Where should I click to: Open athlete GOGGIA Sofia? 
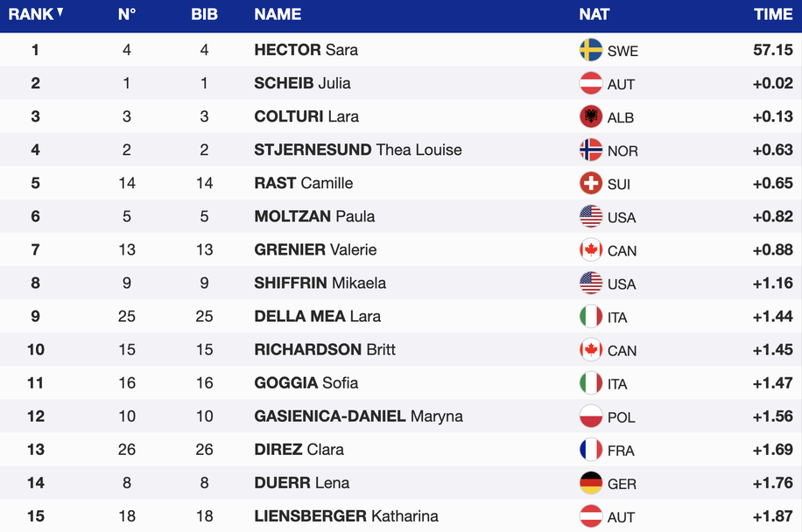[306, 382]
